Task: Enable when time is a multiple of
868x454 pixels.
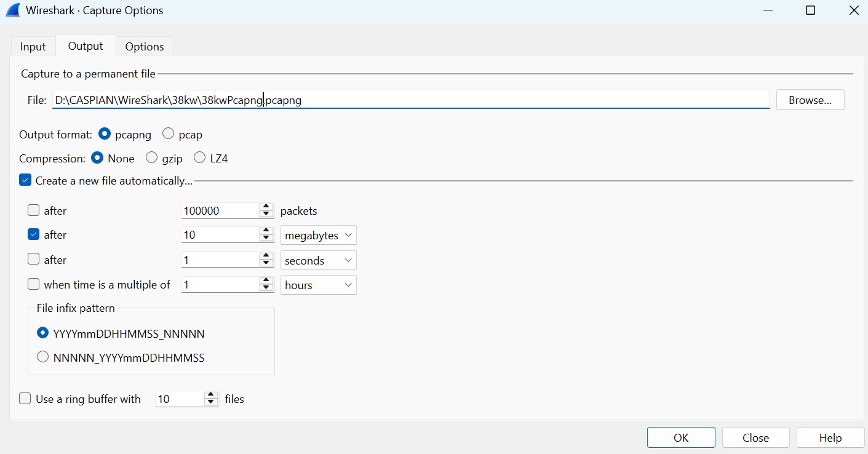Action: coord(34,284)
